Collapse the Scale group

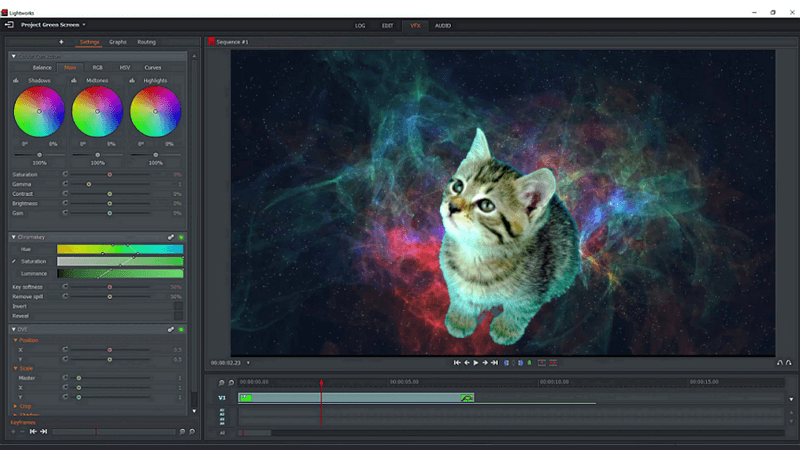click(x=15, y=368)
